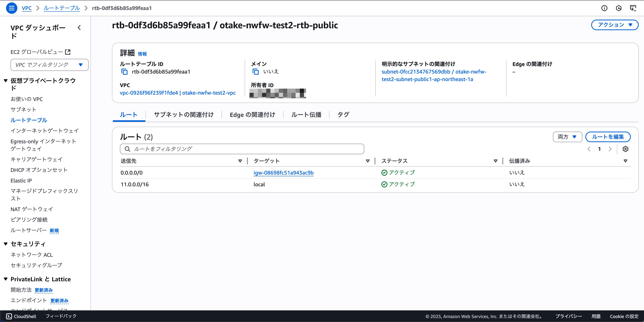Screen dimensions: 644x322
Task: Open Egress-only インターネットゲートウェイ in sidebar
Action: click(43, 145)
